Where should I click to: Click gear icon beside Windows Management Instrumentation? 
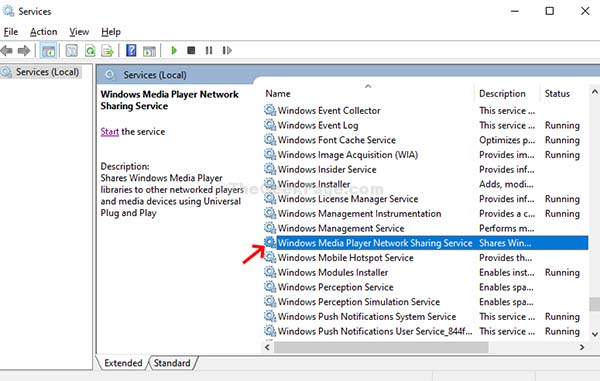coord(270,213)
